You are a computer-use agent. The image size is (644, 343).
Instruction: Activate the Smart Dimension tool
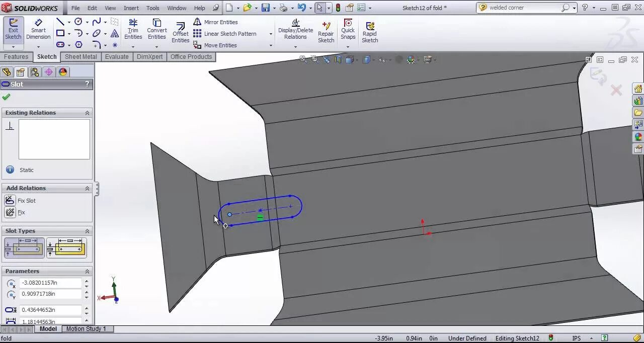tap(38, 30)
